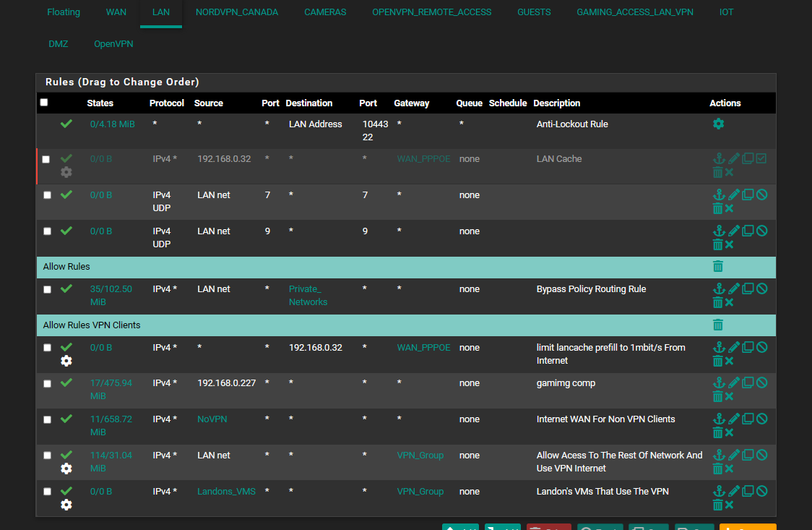
Task: Delete the "Allow Rules" separator
Action: (717, 266)
